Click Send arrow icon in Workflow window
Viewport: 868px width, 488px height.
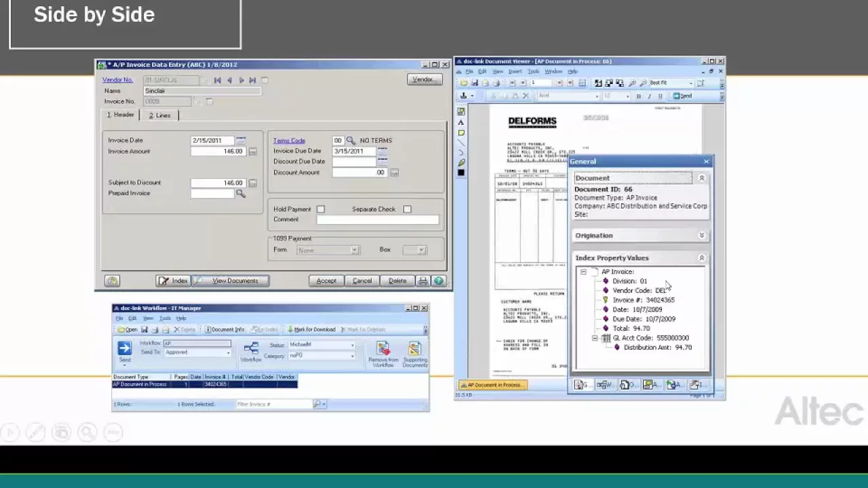[x=124, y=348]
